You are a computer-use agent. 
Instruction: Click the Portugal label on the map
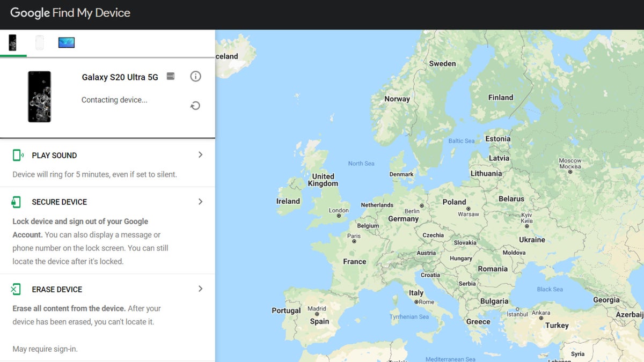(286, 311)
